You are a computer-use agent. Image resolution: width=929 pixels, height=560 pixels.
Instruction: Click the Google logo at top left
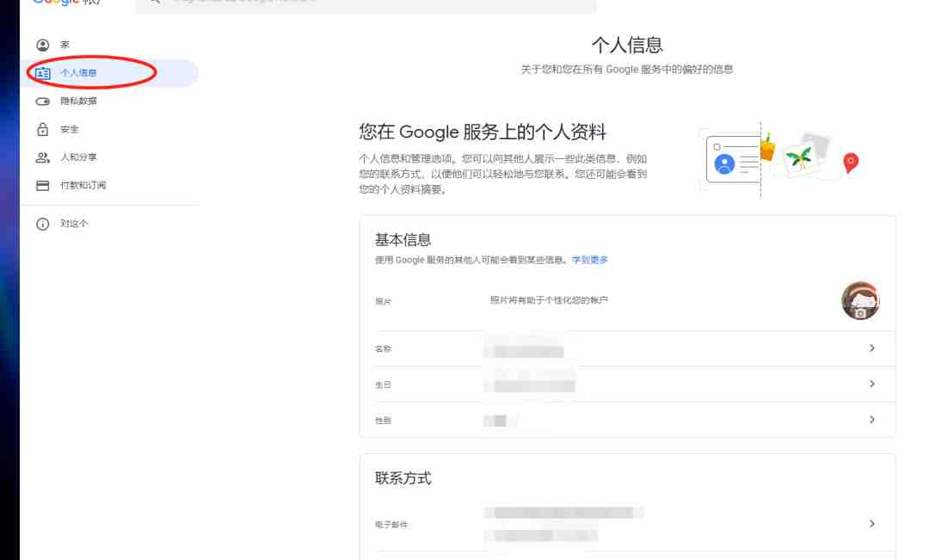pos(56,3)
